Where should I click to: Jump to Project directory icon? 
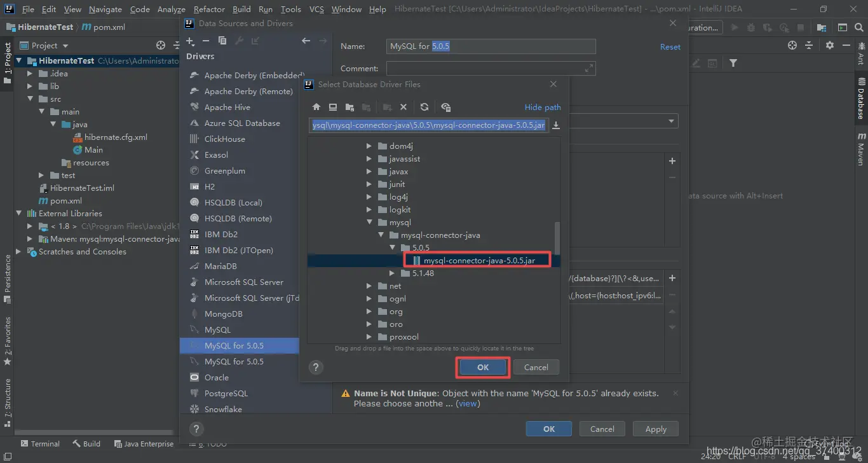[349, 107]
